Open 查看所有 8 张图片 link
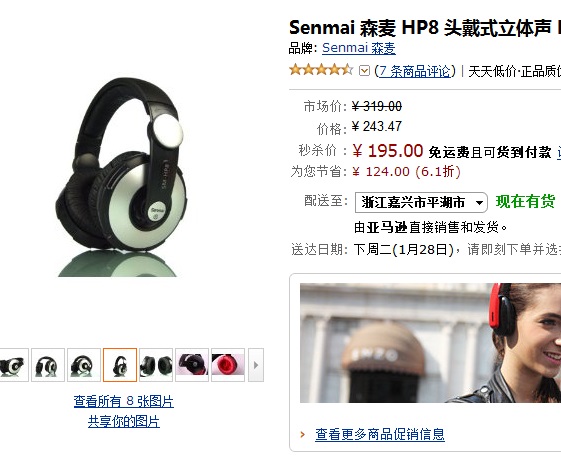The image size is (561, 459). pyautogui.click(x=123, y=401)
